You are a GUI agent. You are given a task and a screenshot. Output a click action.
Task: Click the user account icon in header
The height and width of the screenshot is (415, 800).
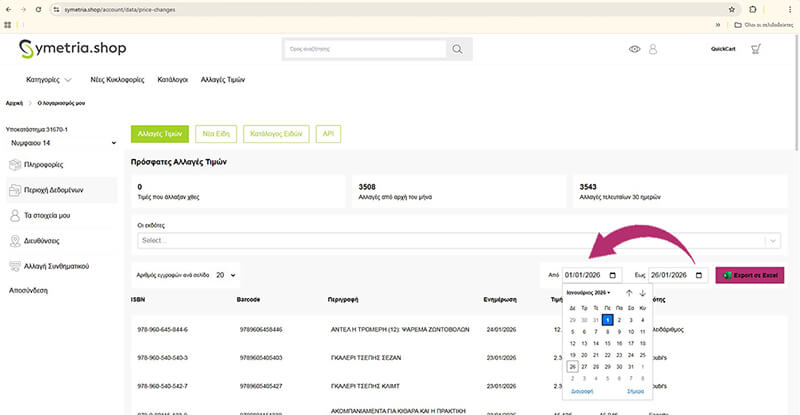click(x=653, y=48)
